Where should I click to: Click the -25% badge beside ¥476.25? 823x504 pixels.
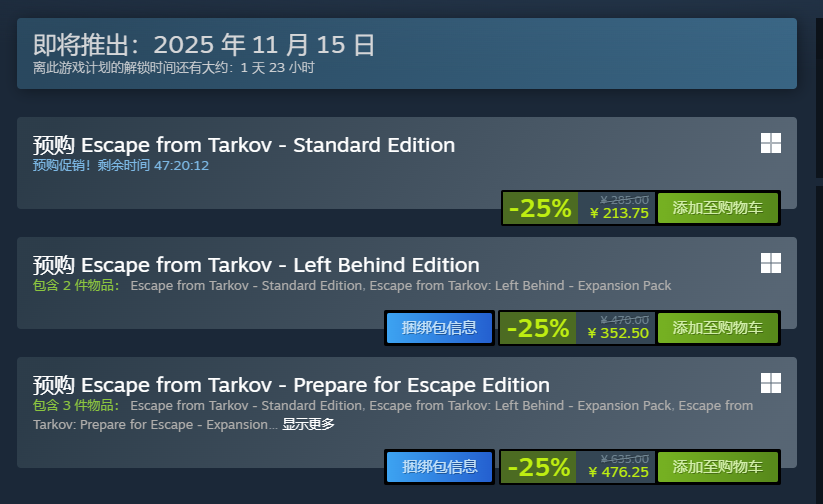tap(540, 467)
